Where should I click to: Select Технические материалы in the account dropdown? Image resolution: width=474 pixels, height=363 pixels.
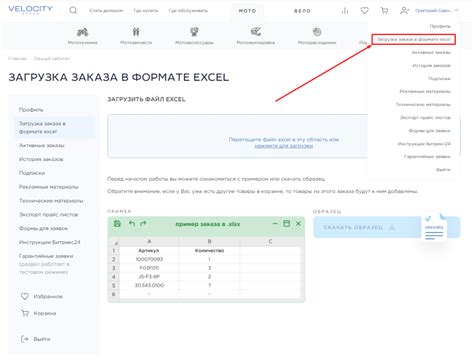coord(423,104)
